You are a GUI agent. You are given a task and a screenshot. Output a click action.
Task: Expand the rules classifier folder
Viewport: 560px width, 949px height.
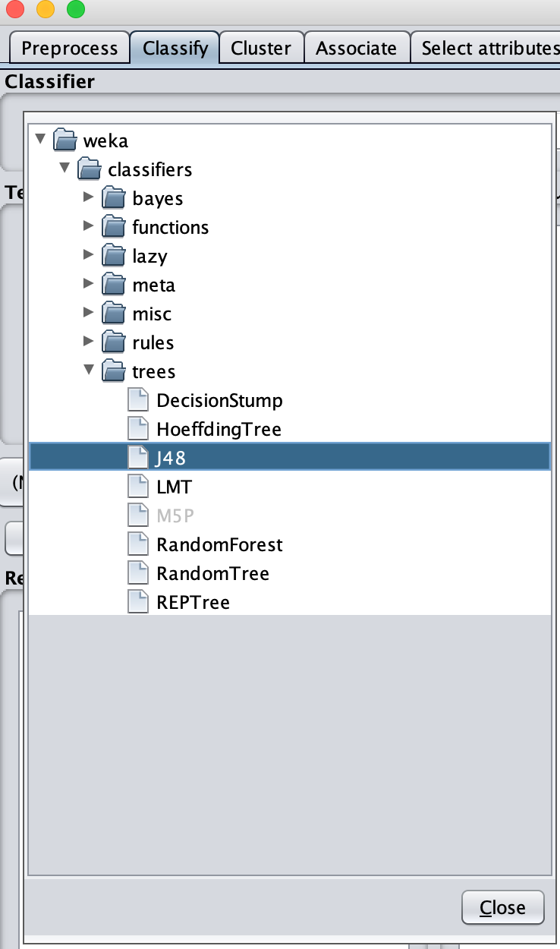click(x=89, y=342)
